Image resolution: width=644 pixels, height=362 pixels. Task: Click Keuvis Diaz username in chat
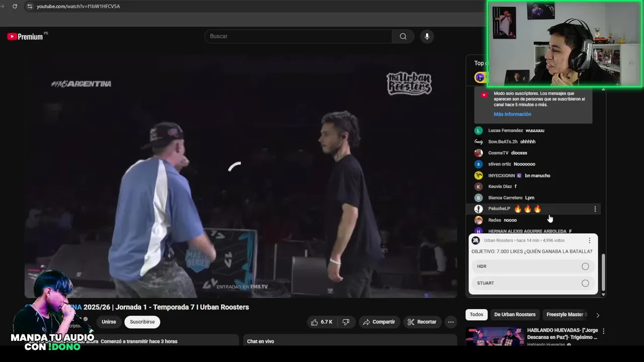500,187
